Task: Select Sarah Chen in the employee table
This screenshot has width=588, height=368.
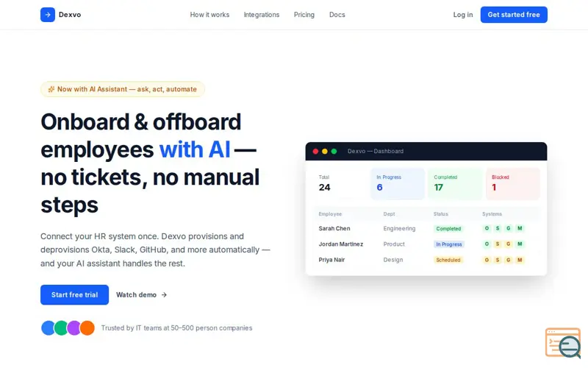Action: click(334, 228)
